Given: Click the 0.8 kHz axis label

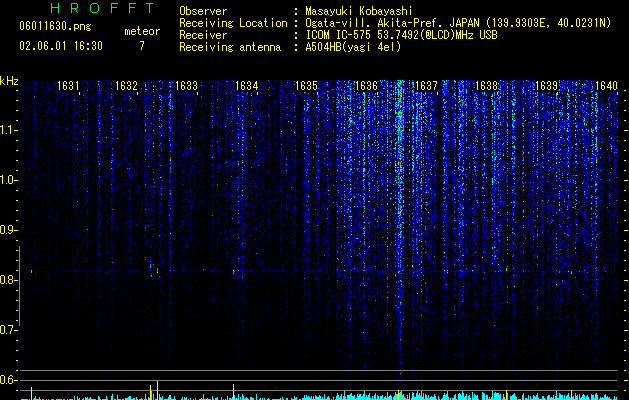Looking at the screenshot, I should [8, 280].
